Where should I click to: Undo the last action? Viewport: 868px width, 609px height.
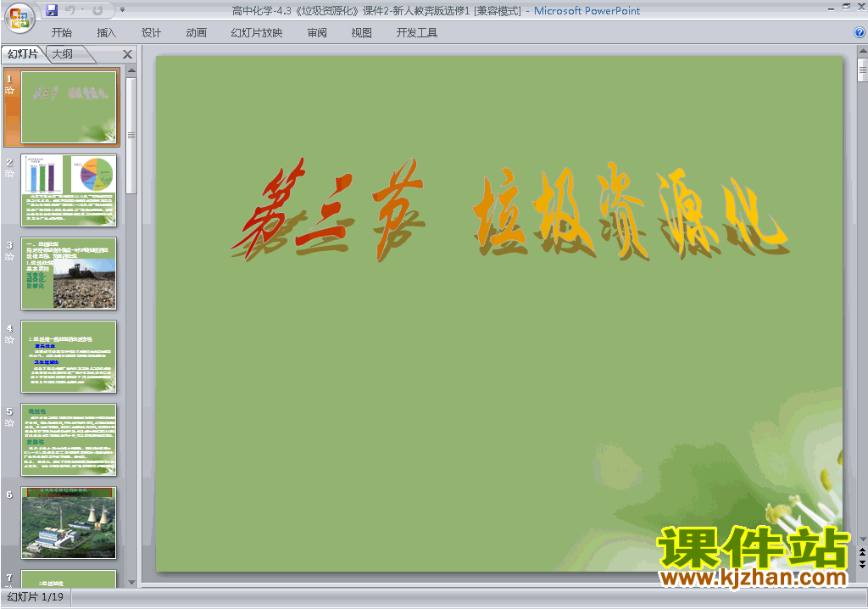[x=70, y=10]
